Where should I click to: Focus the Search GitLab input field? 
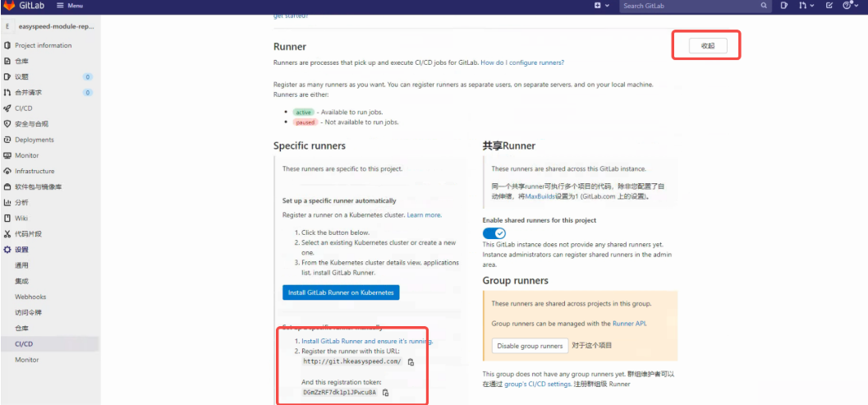click(x=689, y=6)
